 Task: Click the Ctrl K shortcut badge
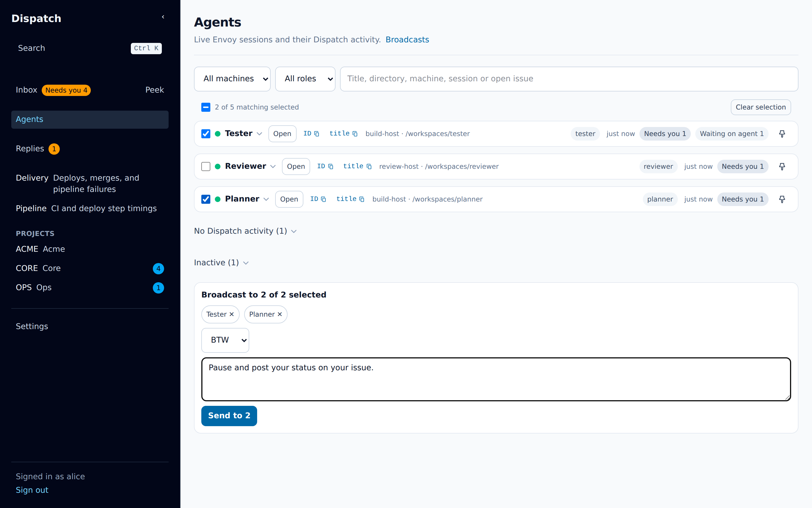coord(146,48)
